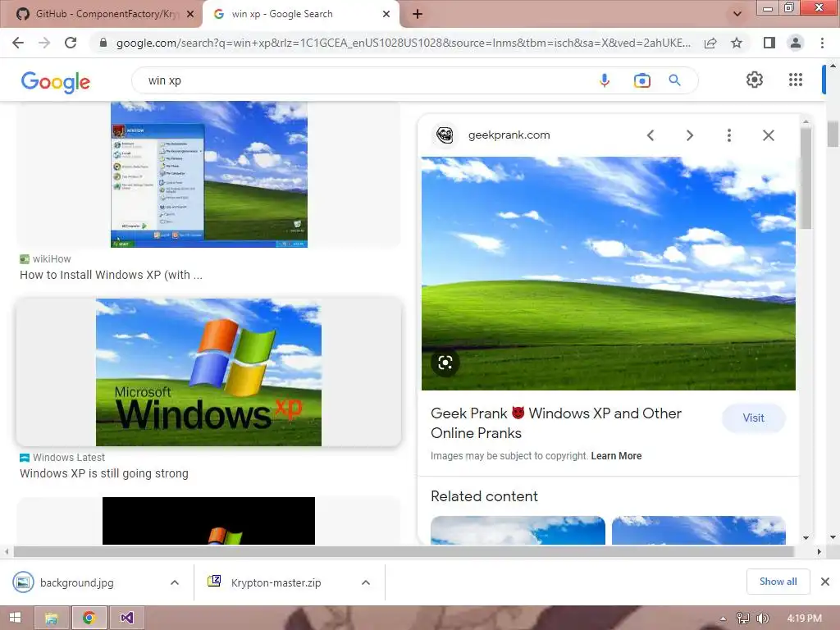Open a new browser tab
This screenshot has height=630, width=840.
(418, 14)
